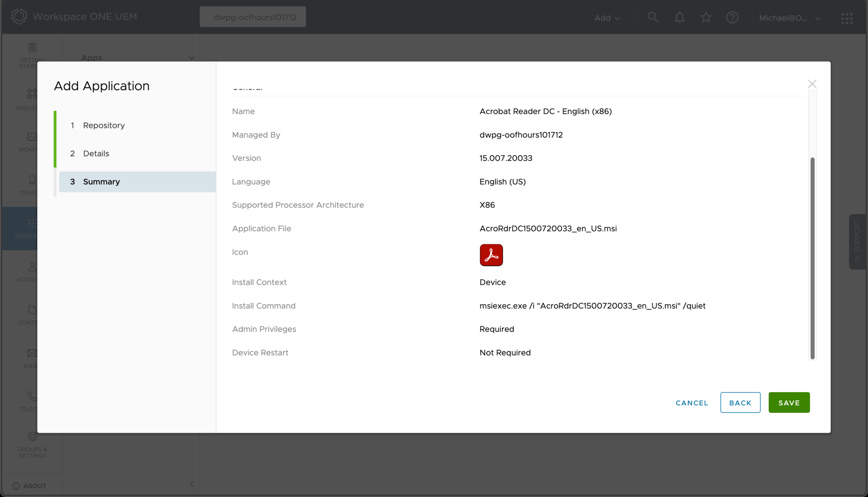This screenshot has width=868, height=497.
Task: Collapse the Apps section chevron
Action: pyautogui.click(x=191, y=58)
